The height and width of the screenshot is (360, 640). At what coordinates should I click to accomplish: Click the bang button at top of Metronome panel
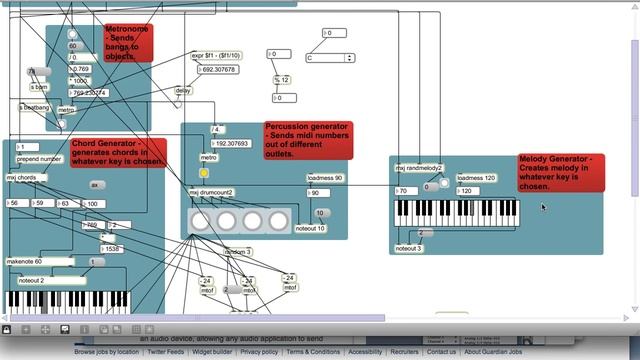click(72, 34)
